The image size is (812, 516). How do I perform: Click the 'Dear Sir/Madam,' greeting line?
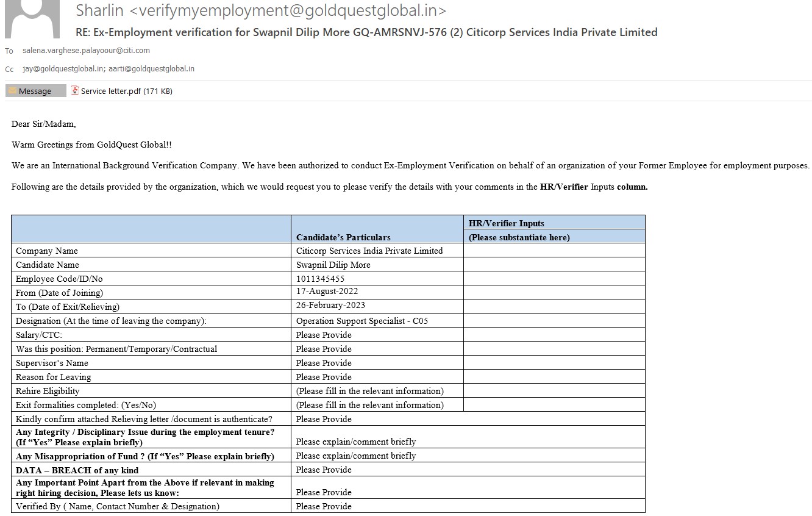(44, 124)
